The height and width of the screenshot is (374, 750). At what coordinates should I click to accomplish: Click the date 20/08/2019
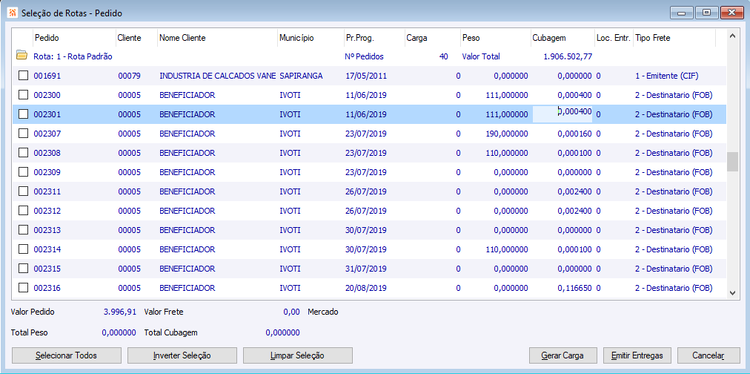click(366, 288)
